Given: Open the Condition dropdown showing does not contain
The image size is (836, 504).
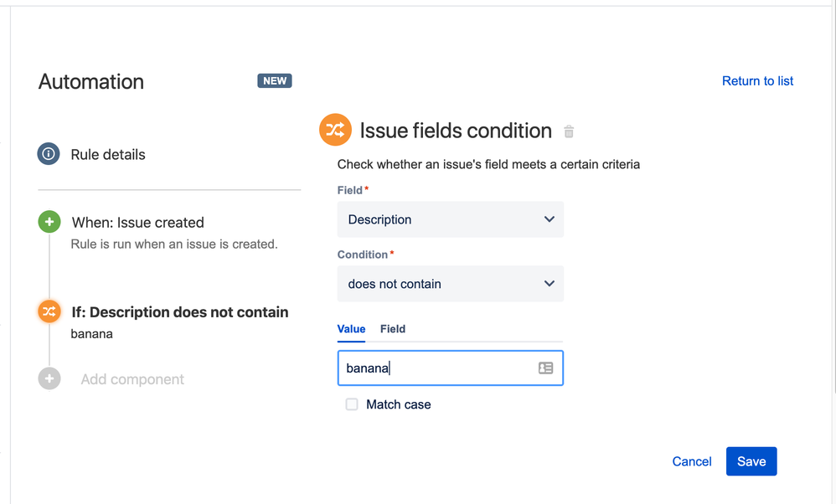Looking at the screenshot, I should [x=451, y=284].
